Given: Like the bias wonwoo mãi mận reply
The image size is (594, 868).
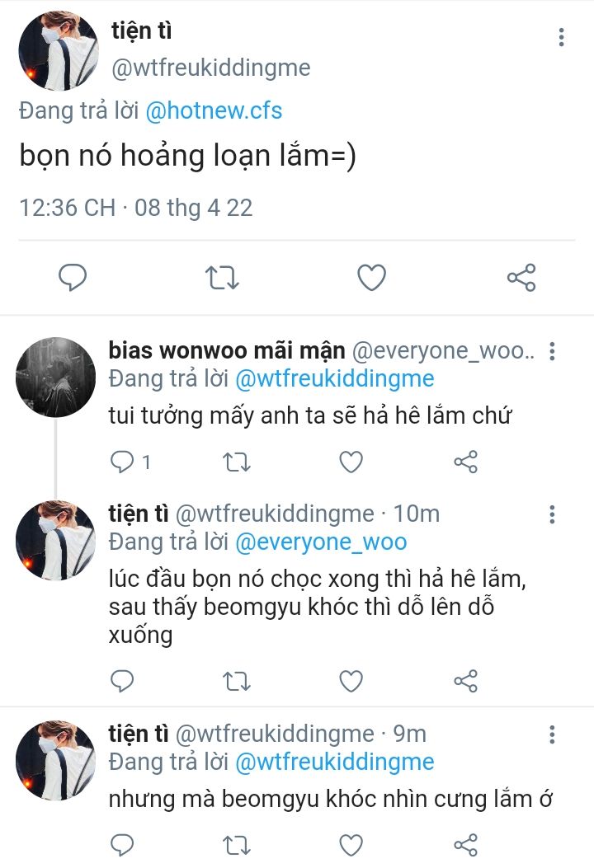Looking at the screenshot, I should tap(351, 462).
